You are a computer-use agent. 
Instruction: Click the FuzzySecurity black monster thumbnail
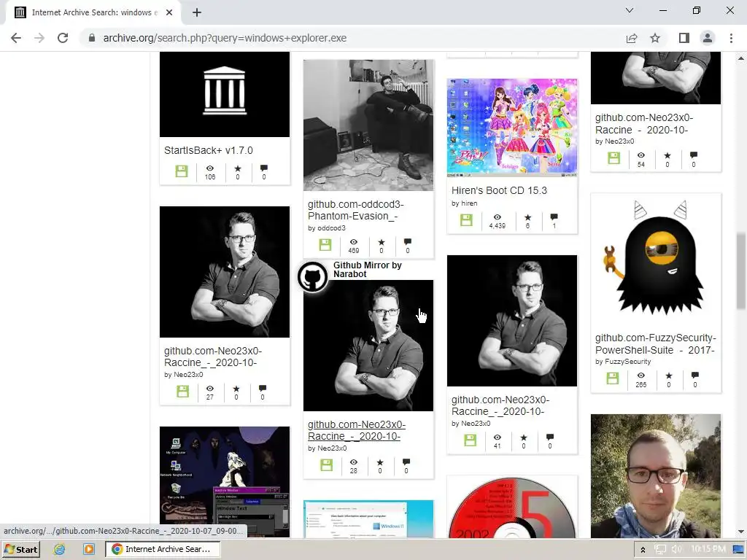pyautogui.click(x=656, y=257)
